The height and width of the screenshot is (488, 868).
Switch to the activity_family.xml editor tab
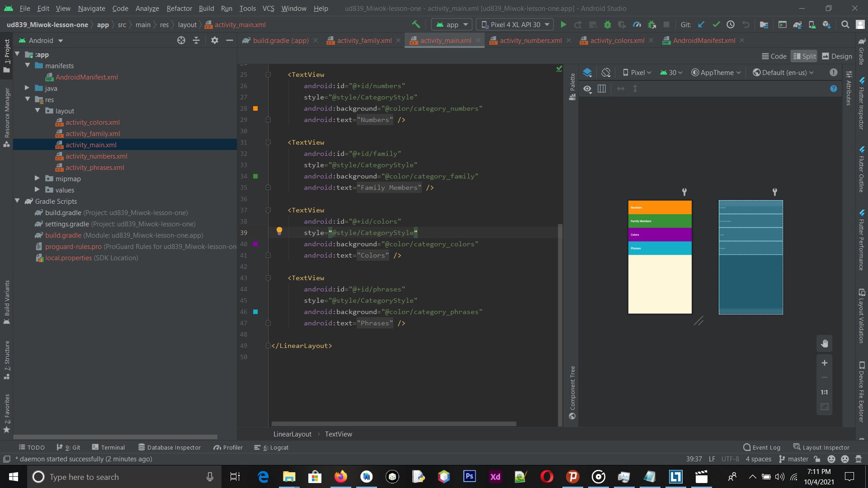(x=364, y=40)
